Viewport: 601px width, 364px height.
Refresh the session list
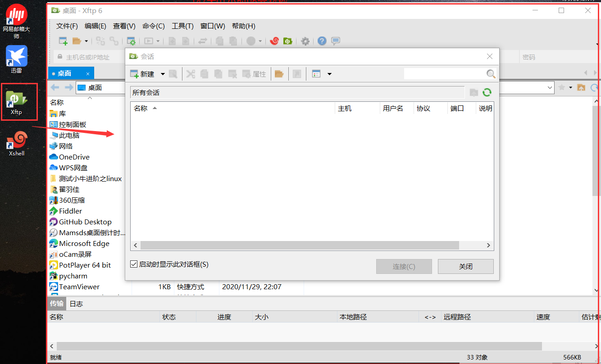pyautogui.click(x=487, y=92)
